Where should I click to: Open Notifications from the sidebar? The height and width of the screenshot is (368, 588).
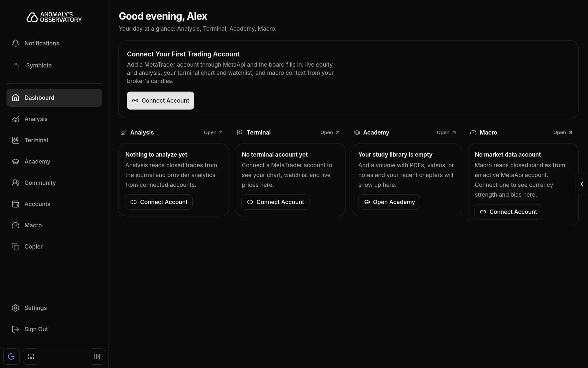tap(54, 43)
